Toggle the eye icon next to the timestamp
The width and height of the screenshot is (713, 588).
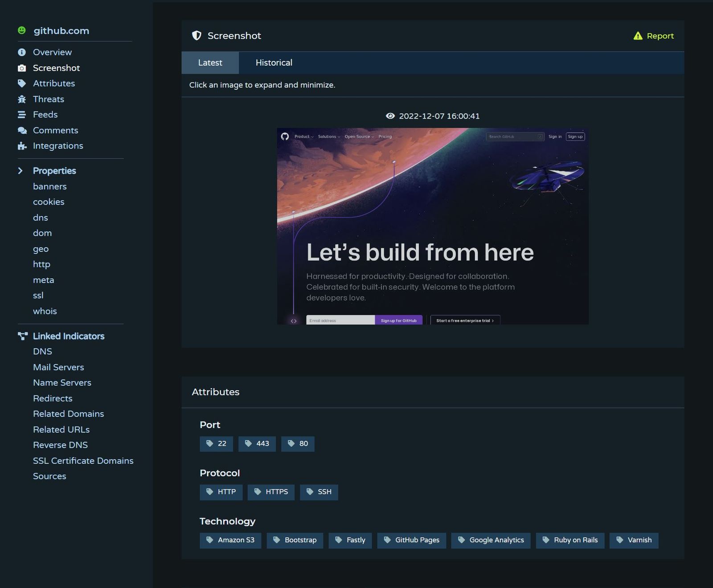(x=391, y=116)
